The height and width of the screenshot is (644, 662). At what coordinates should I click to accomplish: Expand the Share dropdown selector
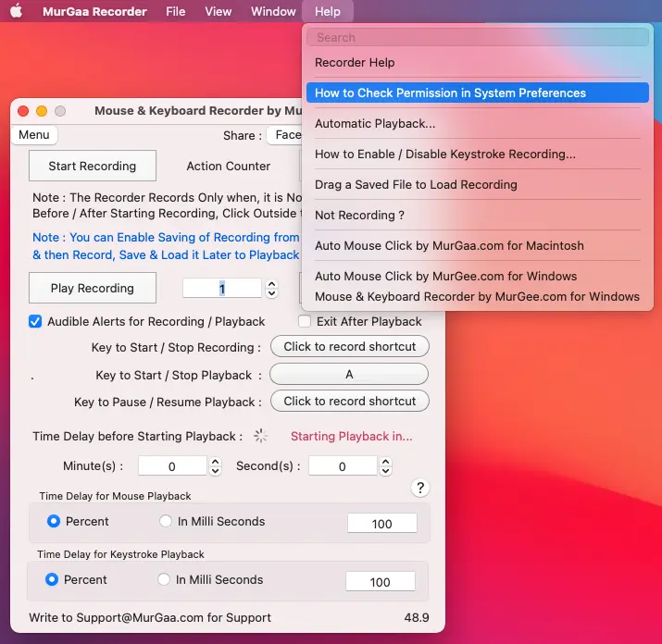(x=287, y=135)
